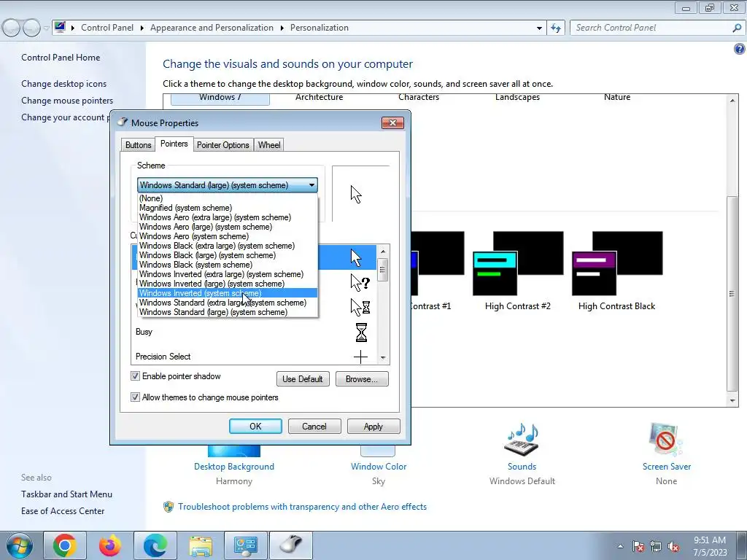The image size is (747, 560).
Task: Click Cancel in Mouse Properties
Action: (314, 426)
